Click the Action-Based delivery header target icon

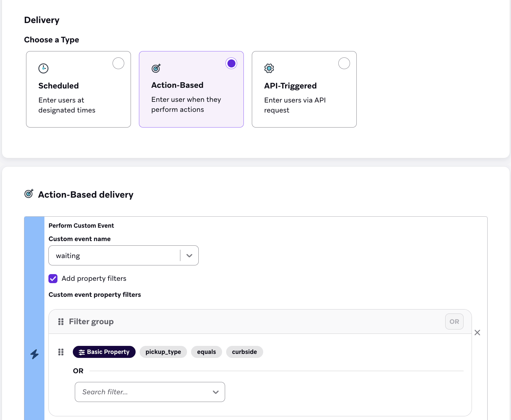click(29, 194)
